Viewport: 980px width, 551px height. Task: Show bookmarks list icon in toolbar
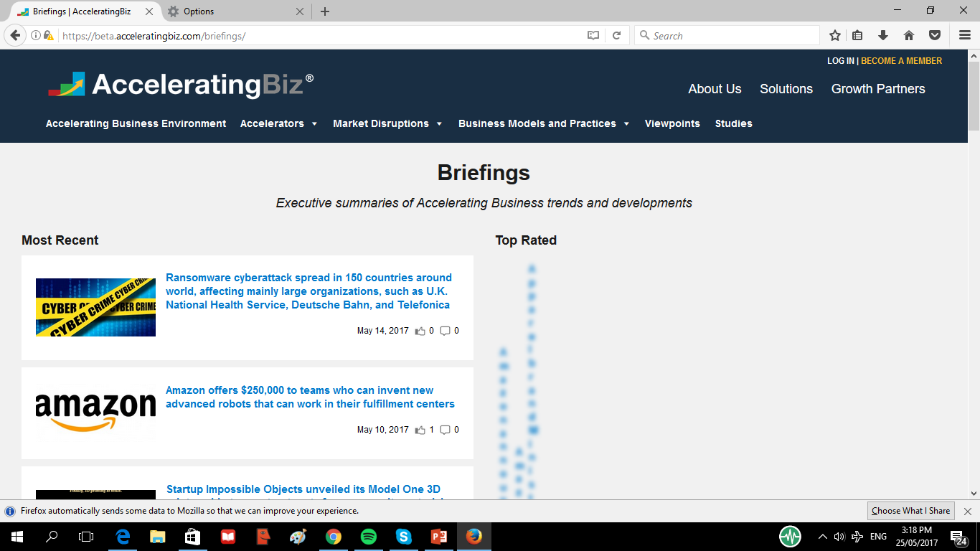click(857, 35)
